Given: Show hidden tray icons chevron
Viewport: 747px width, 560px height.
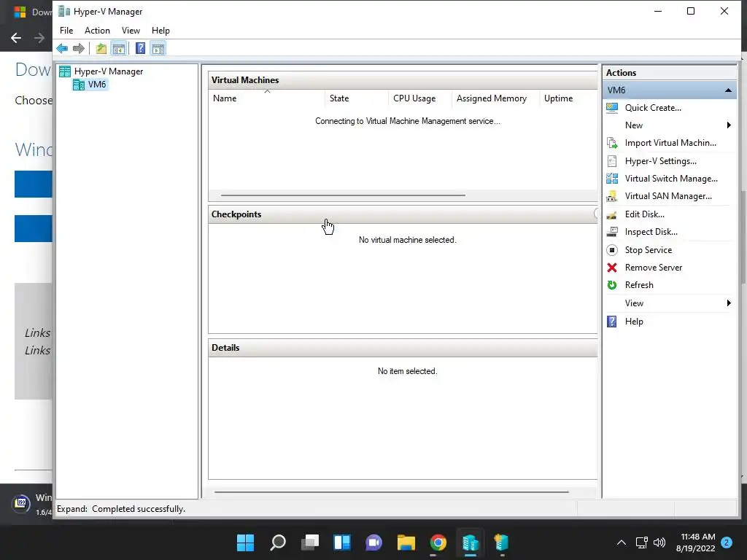Looking at the screenshot, I should 622,542.
